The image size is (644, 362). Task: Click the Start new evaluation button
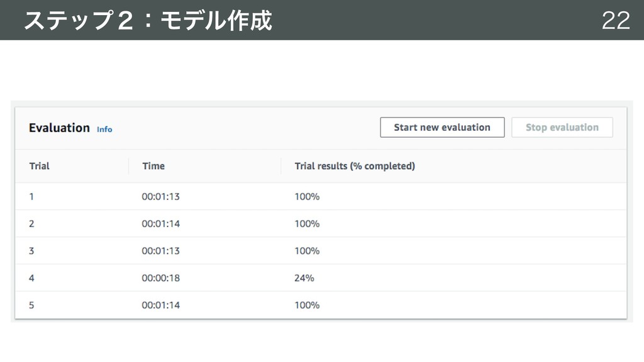pyautogui.click(x=442, y=127)
